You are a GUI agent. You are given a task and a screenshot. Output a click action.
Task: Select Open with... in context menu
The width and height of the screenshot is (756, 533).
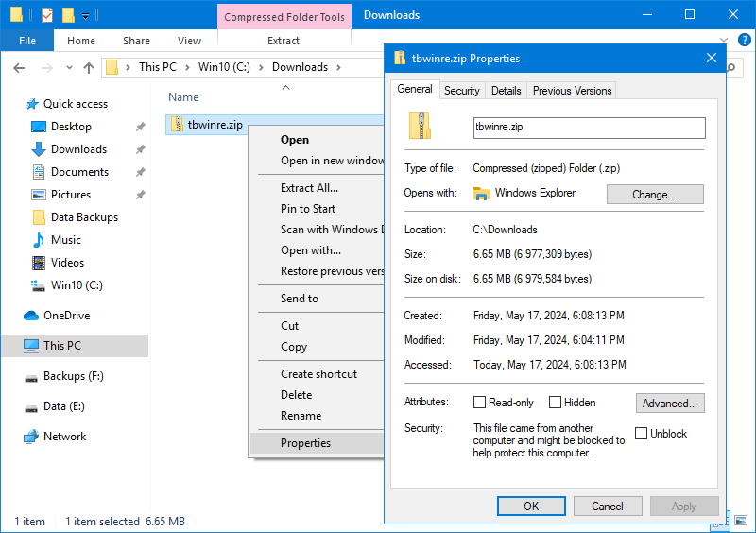click(317, 250)
